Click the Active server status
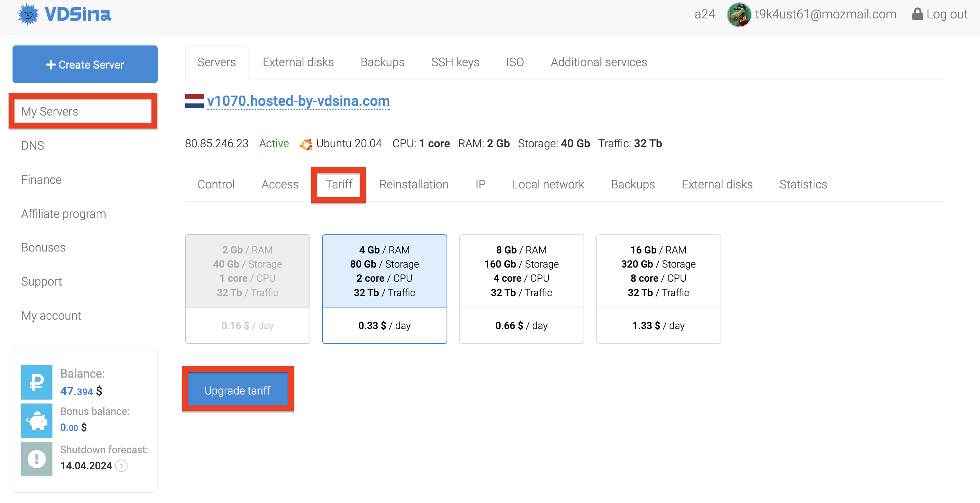980x503 pixels. (274, 144)
